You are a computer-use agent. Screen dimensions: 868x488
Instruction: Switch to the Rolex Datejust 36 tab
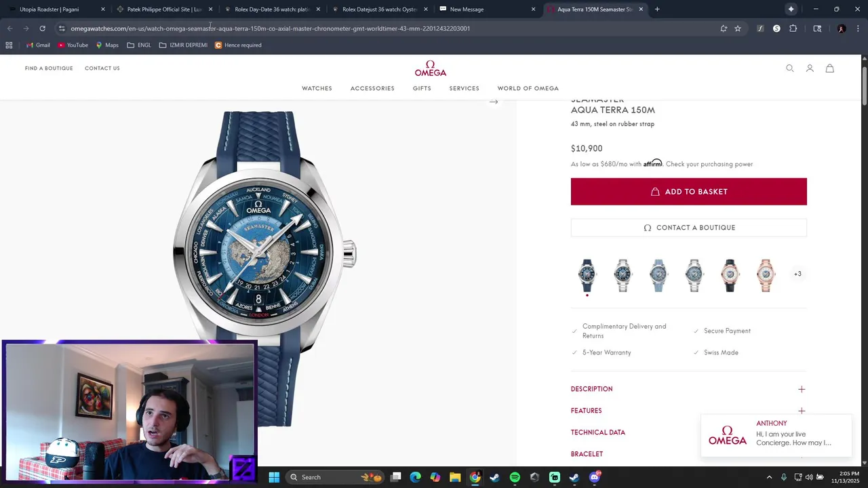pyautogui.click(x=379, y=9)
